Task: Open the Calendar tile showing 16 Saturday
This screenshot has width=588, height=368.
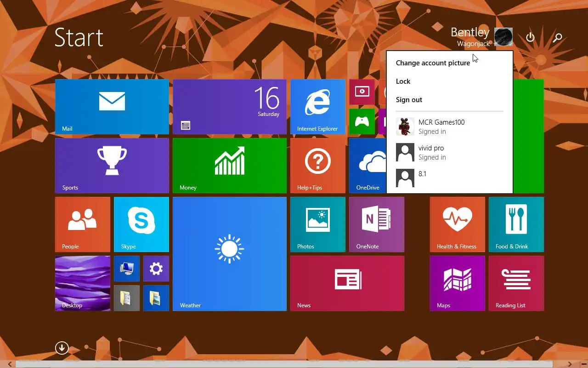Action: (x=230, y=107)
